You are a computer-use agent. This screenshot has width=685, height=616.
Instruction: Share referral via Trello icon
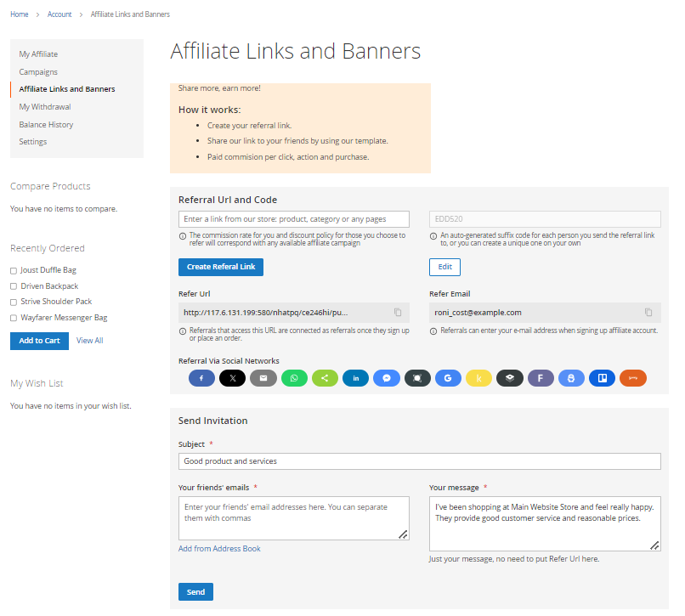pos(602,378)
